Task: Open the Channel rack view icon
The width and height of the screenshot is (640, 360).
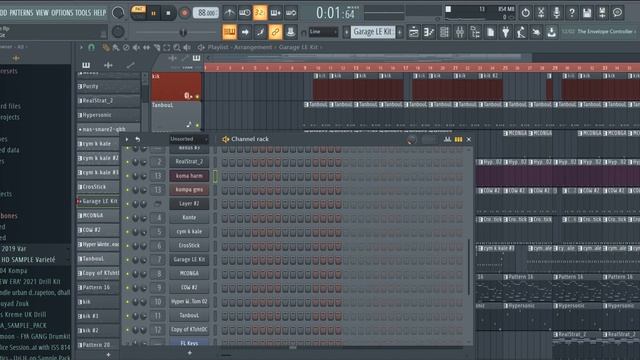Action: click(x=444, y=32)
